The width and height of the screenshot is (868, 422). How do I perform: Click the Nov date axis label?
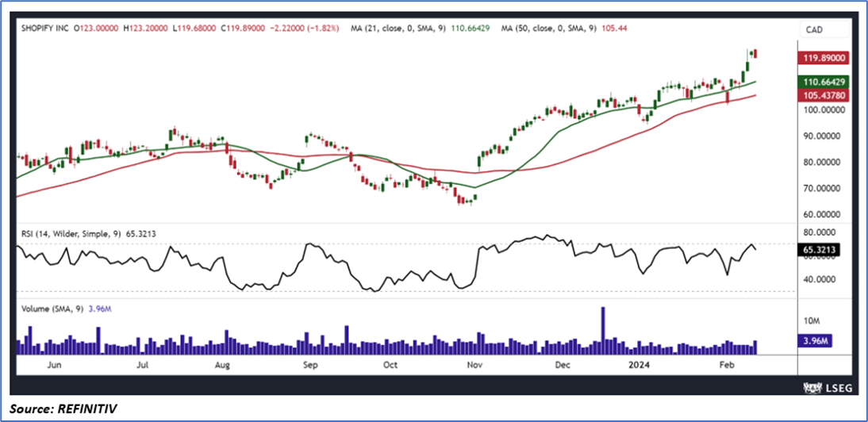tap(474, 365)
